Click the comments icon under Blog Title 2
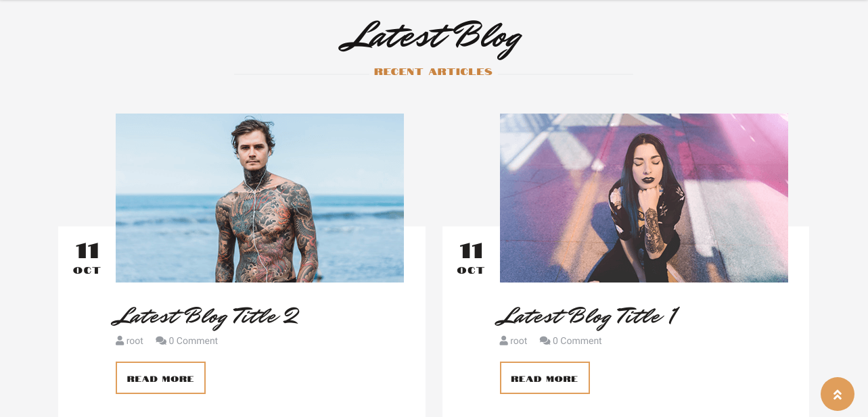Screen dimensions: 868x417 pos(161,341)
